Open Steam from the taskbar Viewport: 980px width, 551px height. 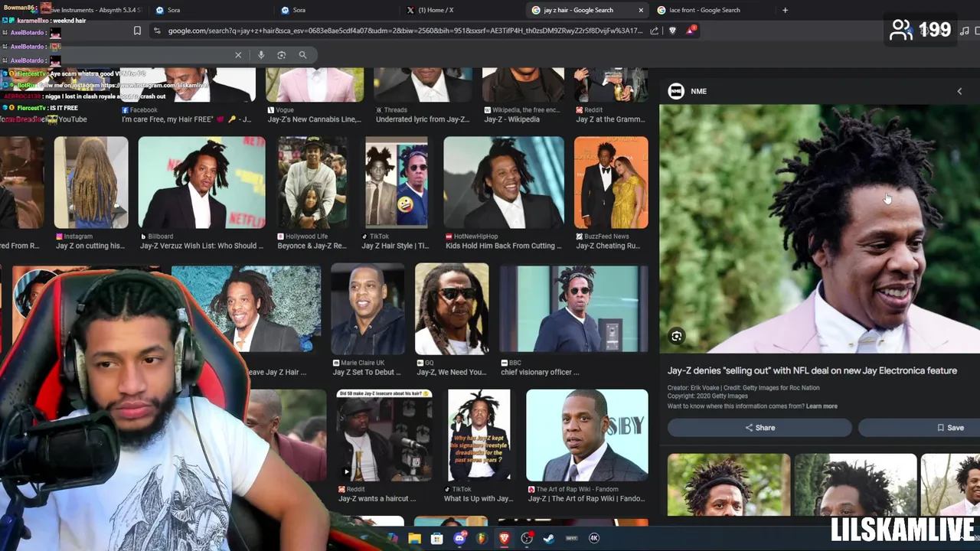pyautogui.click(x=549, y=538)
